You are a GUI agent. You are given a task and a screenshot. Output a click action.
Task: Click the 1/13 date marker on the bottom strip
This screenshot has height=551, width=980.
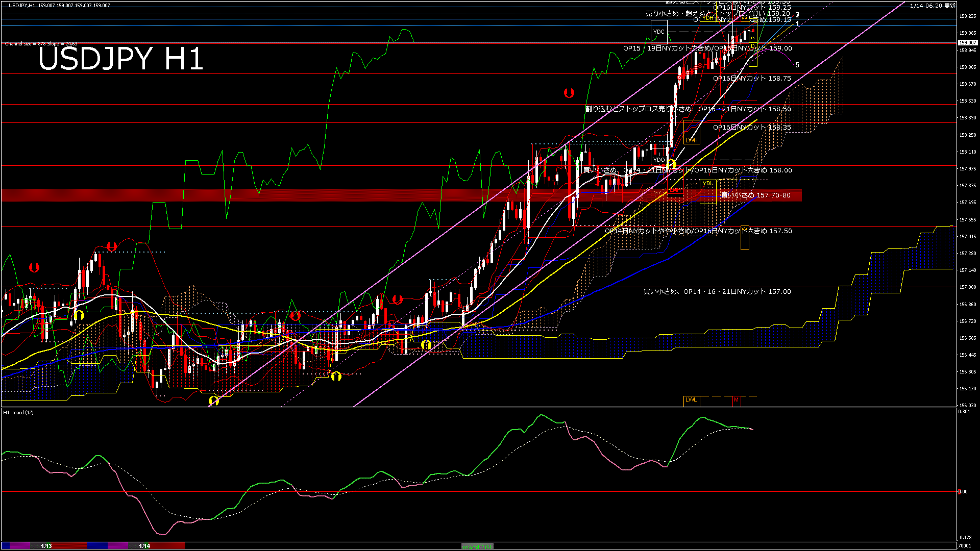pyautogui.click(x=47, y=545)
